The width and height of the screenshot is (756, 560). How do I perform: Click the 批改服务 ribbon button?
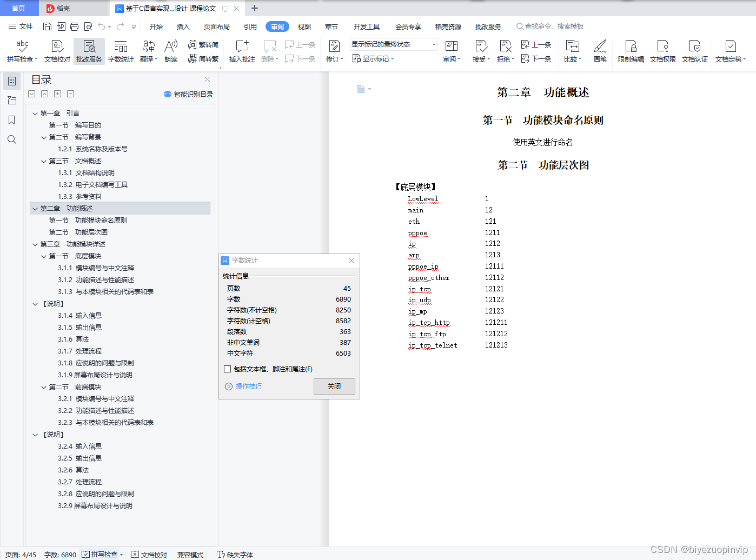point(89,51)
